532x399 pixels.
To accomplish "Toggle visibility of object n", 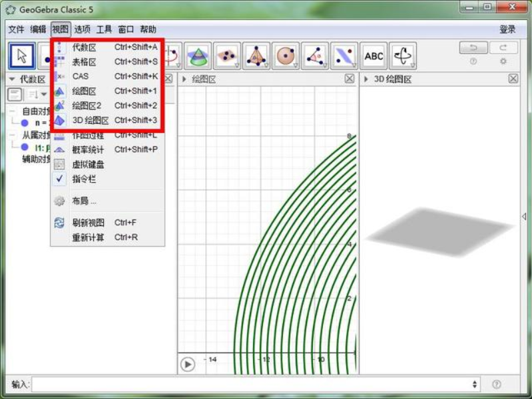I will point(25,123).
